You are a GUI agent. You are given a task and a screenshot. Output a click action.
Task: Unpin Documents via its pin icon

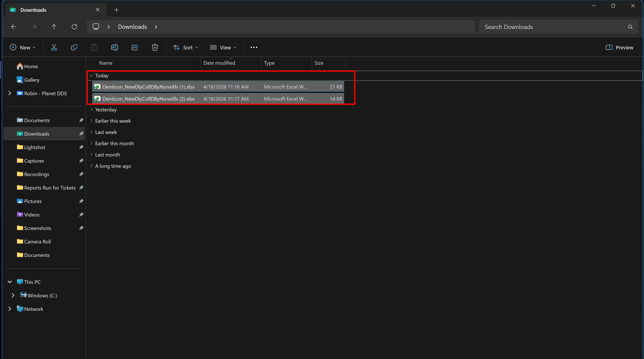pos(81,120)
